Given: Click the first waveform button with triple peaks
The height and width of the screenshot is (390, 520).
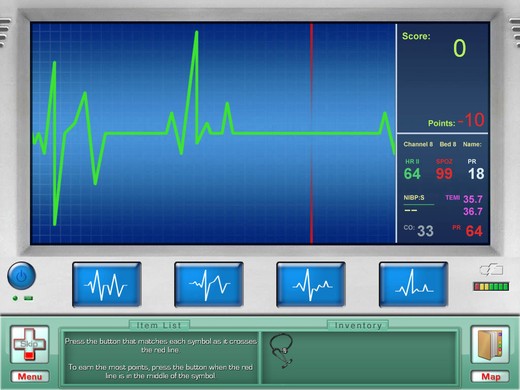Looking at the screenshot, I should [x=107, y=284].
